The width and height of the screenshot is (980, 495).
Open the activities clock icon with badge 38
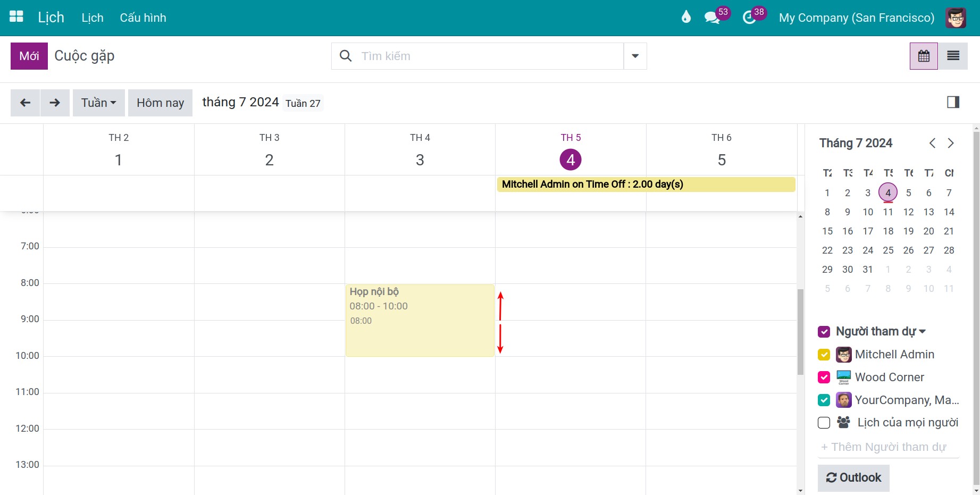click(749, 18)
